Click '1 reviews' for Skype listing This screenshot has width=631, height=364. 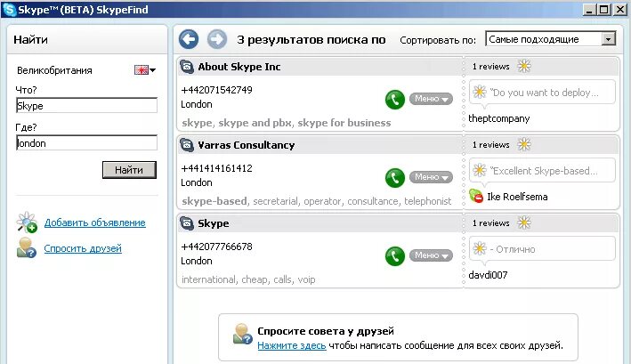pos(491,223)
